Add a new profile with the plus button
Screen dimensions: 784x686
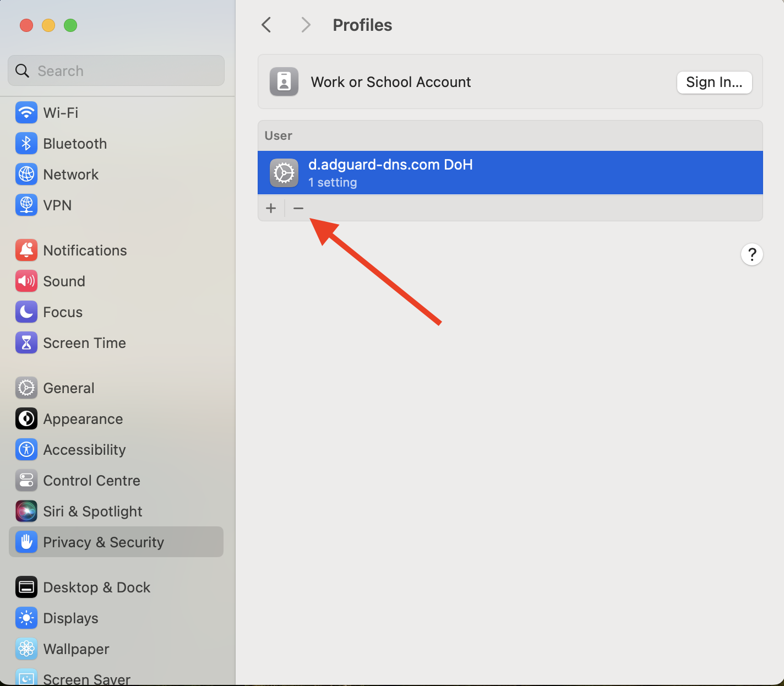point(271,208)
